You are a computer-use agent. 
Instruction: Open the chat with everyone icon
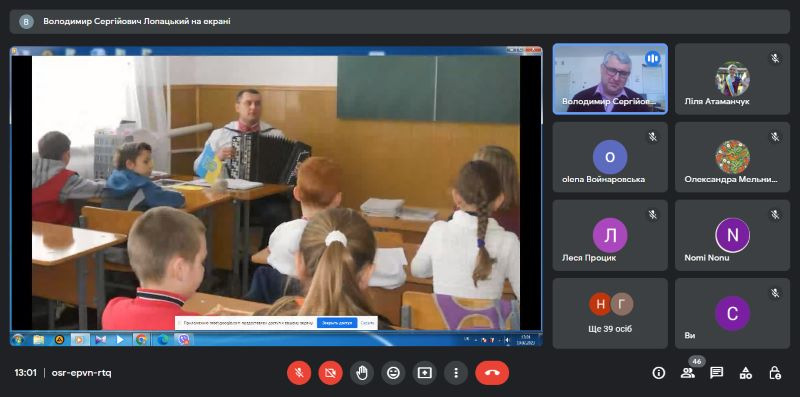(717, 373)
